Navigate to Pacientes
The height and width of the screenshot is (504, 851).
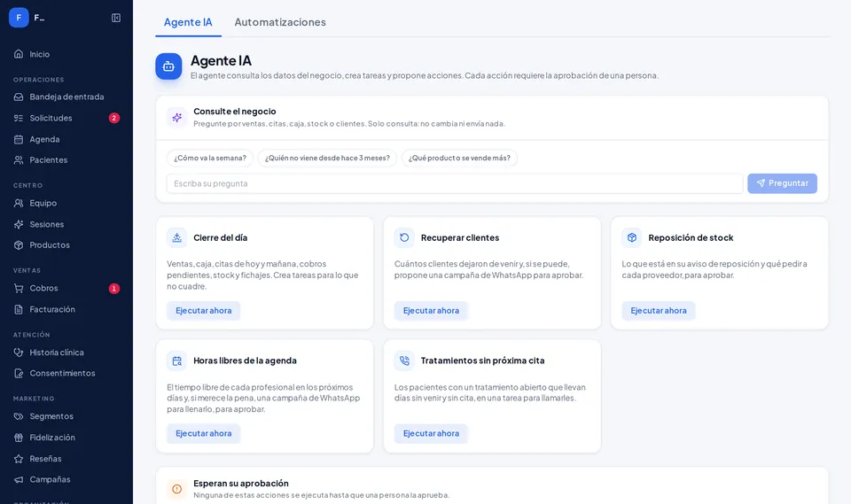[66, 160]
